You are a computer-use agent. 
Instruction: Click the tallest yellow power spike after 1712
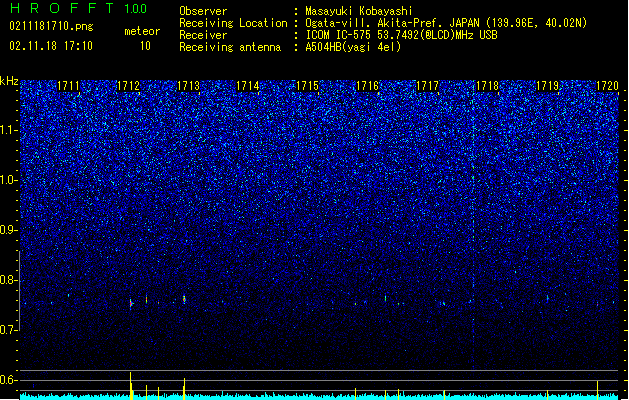(x=130, y=386)
